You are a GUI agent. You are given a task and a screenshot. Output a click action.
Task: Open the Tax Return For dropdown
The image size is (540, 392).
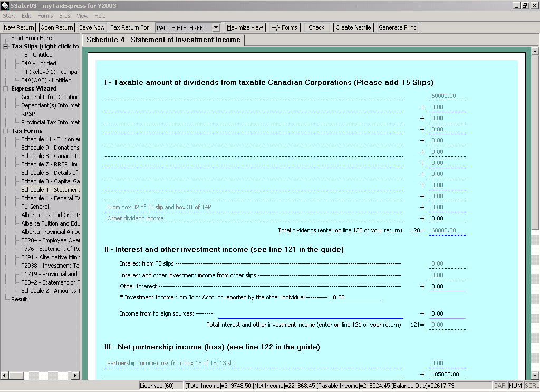coord(216,27)
